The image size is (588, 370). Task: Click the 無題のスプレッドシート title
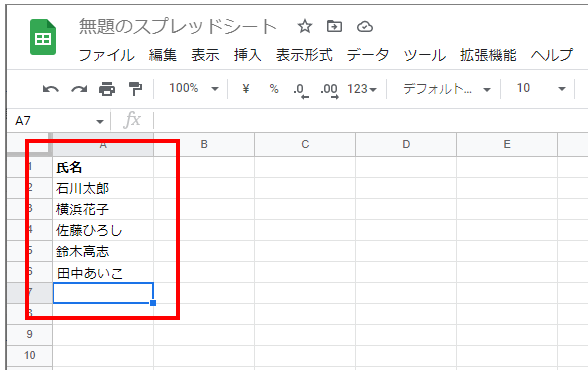point(178,27)
